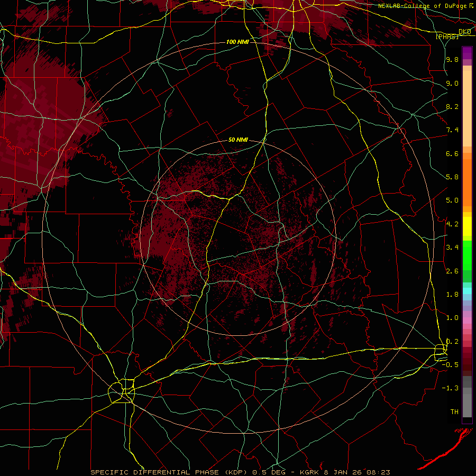The image size is (476, 476).
Task: Click the 5.0 scale value label
Action: [452, 200]
